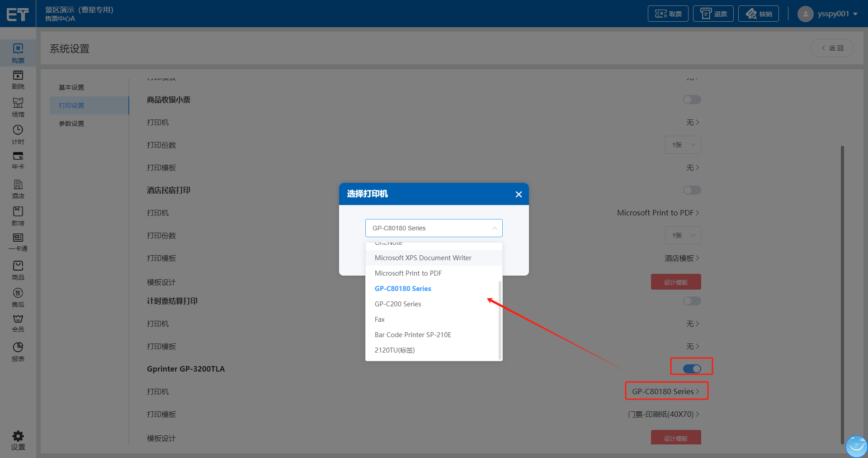Disable the Gprinter GP-3200TLA toggle switch
This screenshot has width=868, height=458.
pyautogui.click(x=692, y=369)
